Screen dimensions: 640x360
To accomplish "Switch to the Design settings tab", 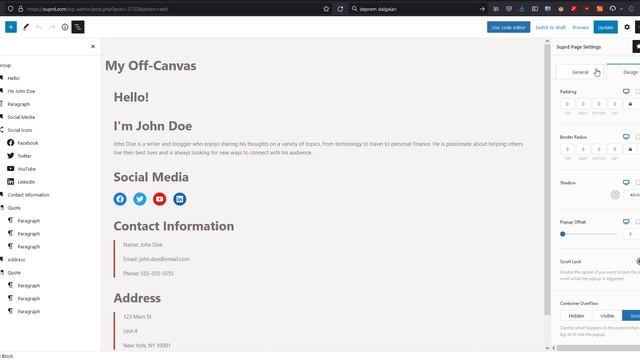I will point(624,72).
